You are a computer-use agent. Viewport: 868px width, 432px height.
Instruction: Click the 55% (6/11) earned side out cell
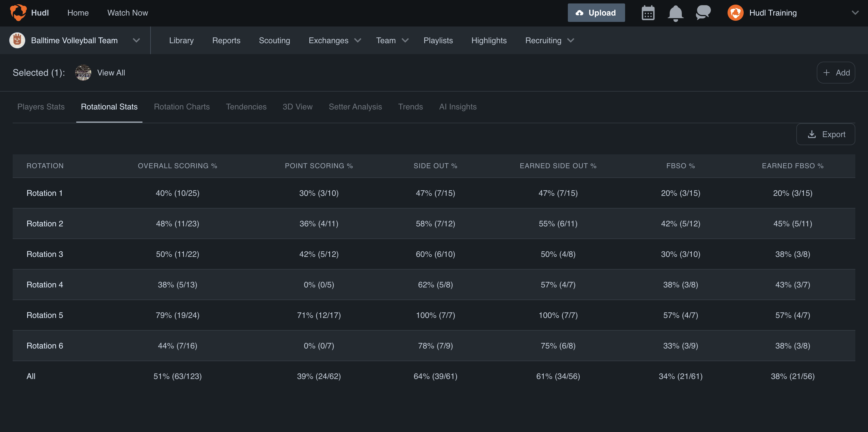point(558,223)
